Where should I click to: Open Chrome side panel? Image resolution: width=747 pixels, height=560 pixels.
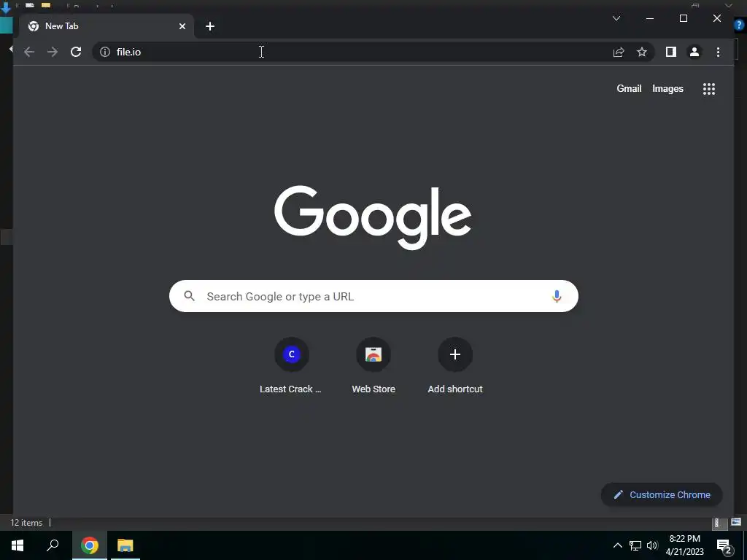[x=671, y=52]
